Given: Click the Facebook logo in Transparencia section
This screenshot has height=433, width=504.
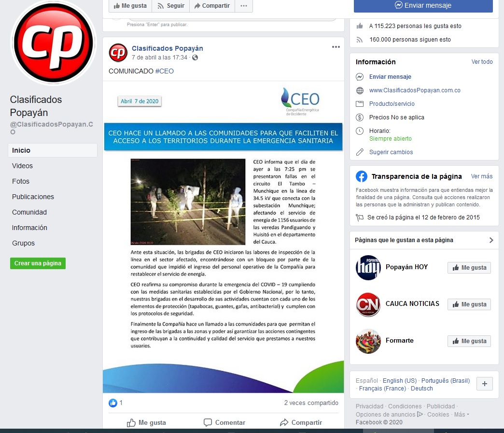Looking at the screenshot, I should pyautogui.click(x=362, y=176).
